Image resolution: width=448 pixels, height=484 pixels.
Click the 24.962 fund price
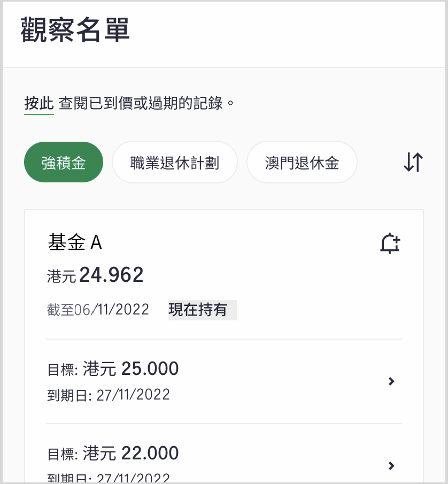click(x=111, y=275)
